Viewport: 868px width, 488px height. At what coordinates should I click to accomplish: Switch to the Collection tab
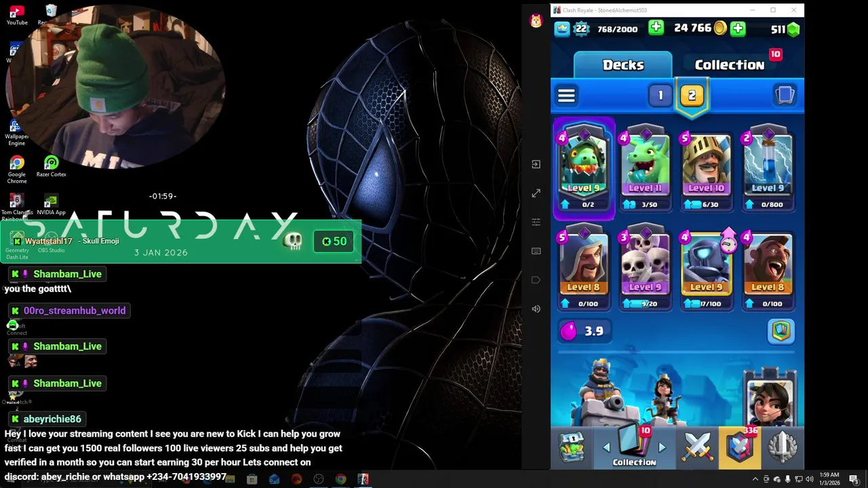point(730,64)
